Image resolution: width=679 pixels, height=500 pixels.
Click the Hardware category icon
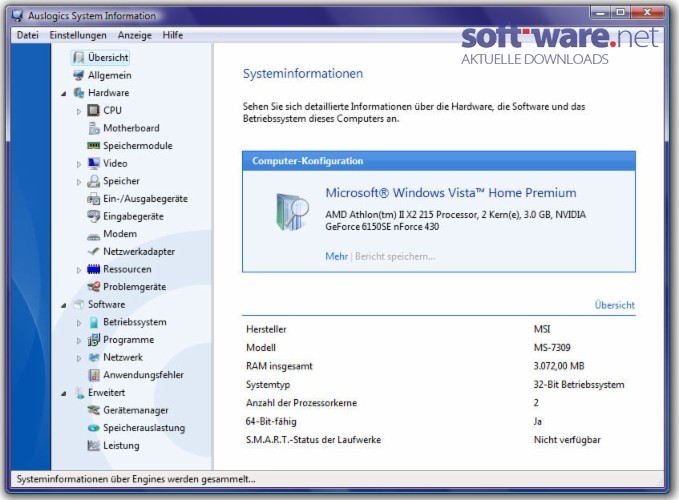click(78, 93)
